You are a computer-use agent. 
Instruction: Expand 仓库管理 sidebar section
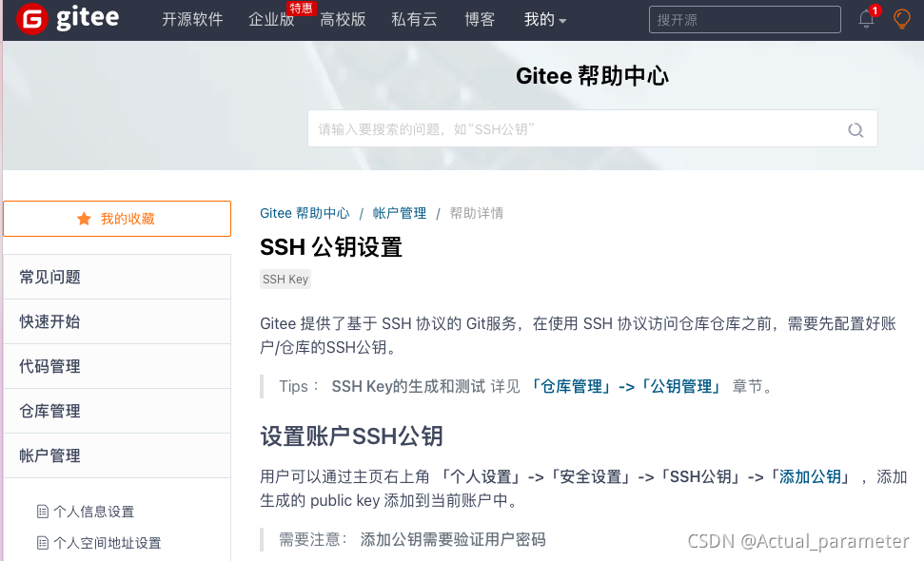[x=117, y=411]
